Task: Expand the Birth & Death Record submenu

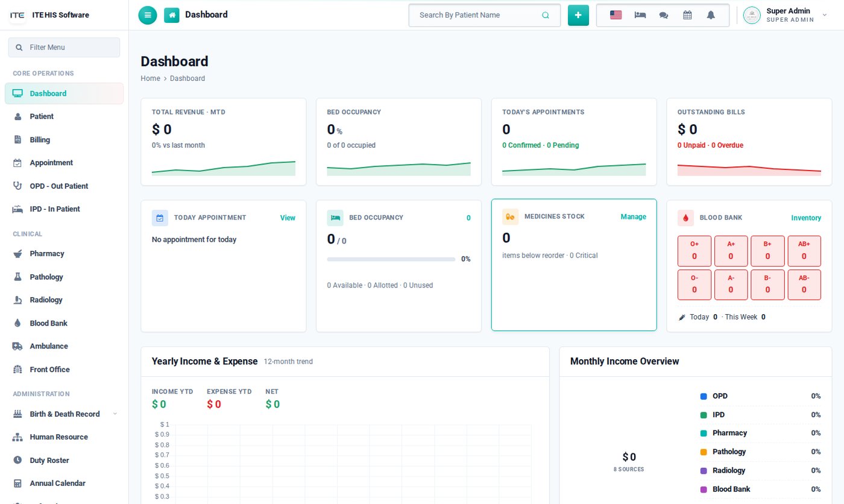Action: (x=64, y=414)
